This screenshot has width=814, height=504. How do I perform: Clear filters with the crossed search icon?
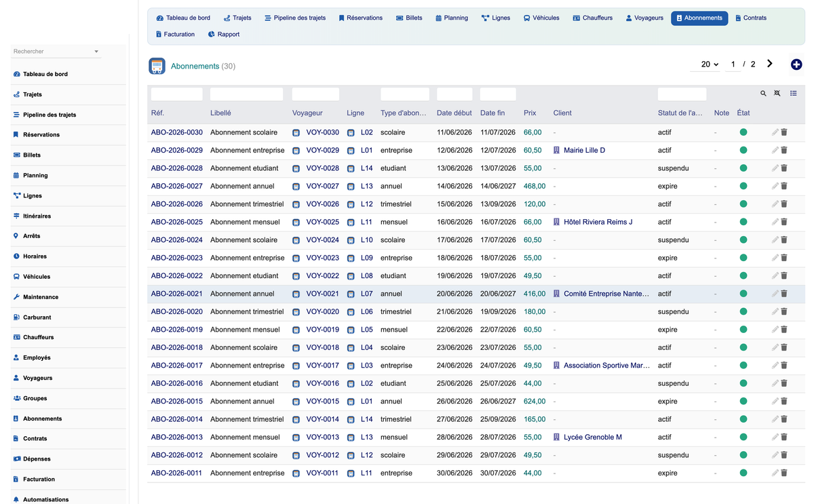coord(777,94)
